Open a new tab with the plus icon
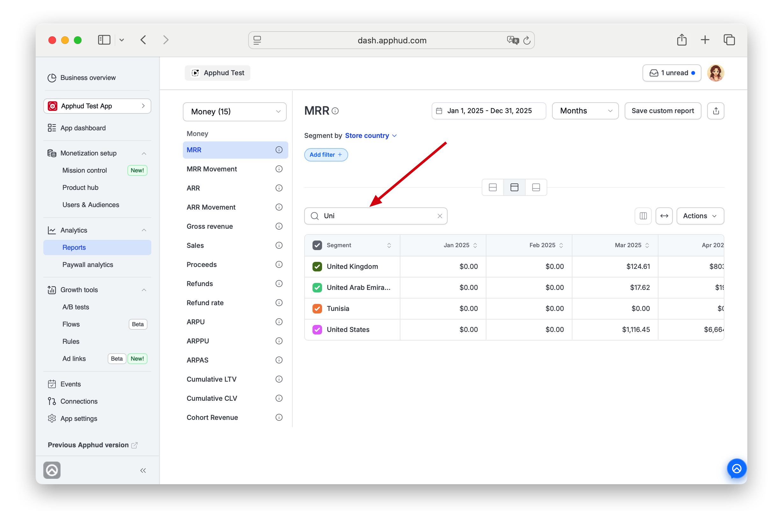 click(x=705, y=40)
